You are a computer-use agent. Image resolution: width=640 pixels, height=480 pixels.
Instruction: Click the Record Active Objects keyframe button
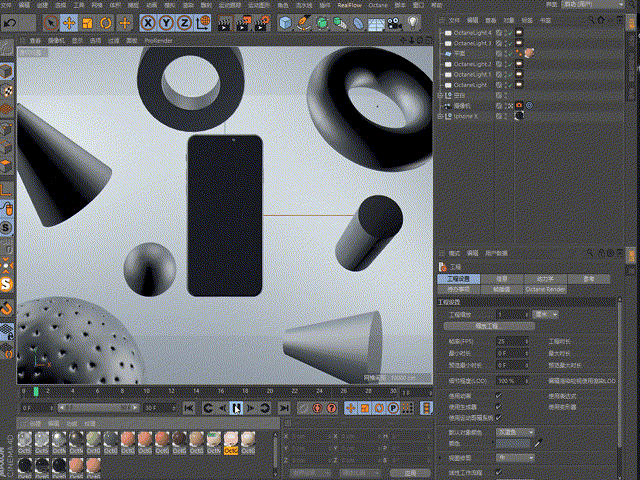[x=304, y=408]
